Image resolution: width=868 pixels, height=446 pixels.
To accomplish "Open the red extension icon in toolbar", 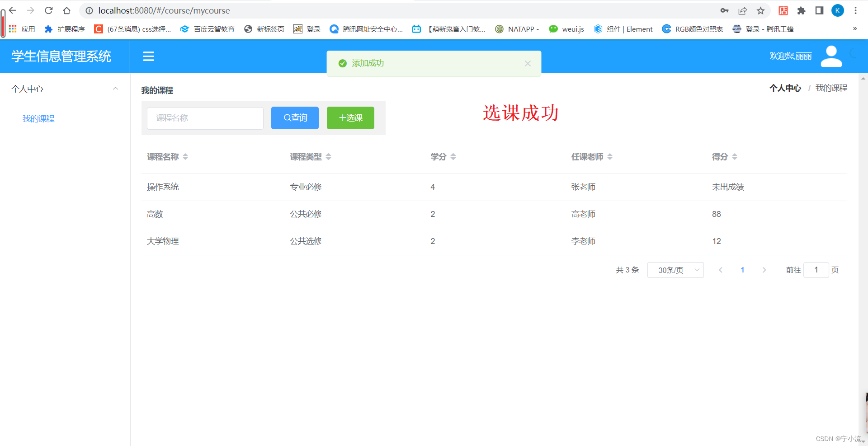I will 783,10.
